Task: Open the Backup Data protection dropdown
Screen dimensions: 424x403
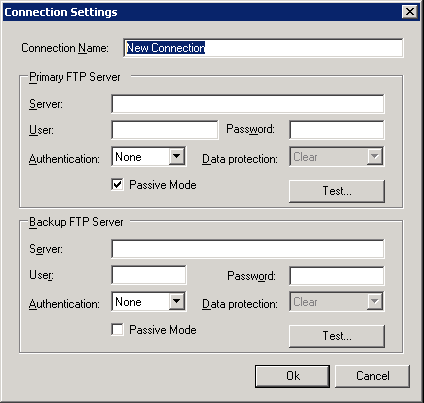Action: coord(337,302)
